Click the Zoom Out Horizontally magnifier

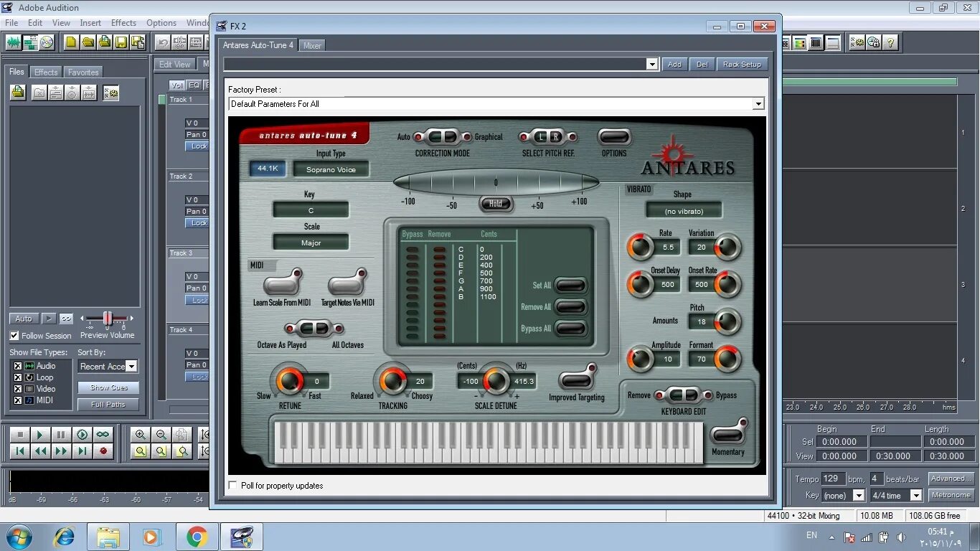pyautogui.click(x=161, y=435)
